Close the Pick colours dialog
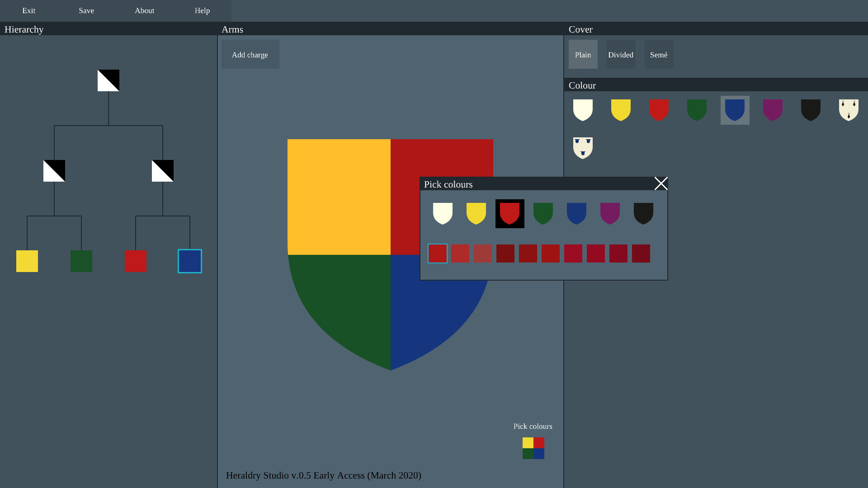Viewport: 868px width, 488px height. 661,183
